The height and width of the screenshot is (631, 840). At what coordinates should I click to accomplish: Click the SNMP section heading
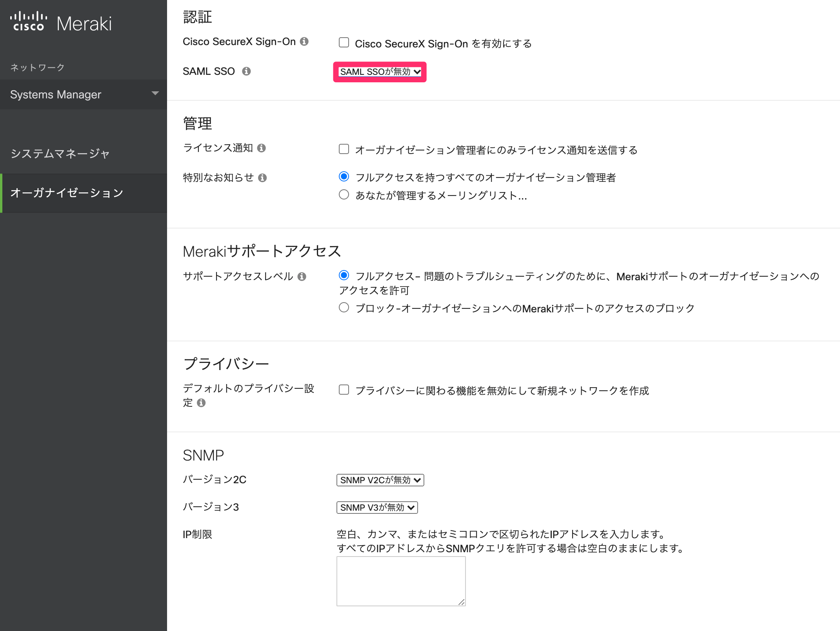(204, 455)
